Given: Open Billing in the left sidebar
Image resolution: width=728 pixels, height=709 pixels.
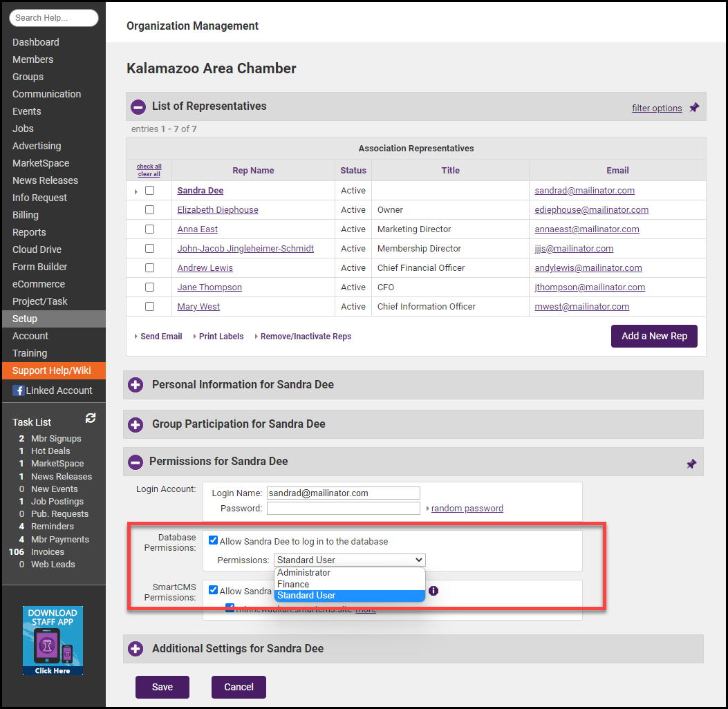Looking at the screenshot, I should tap(26, 215).
